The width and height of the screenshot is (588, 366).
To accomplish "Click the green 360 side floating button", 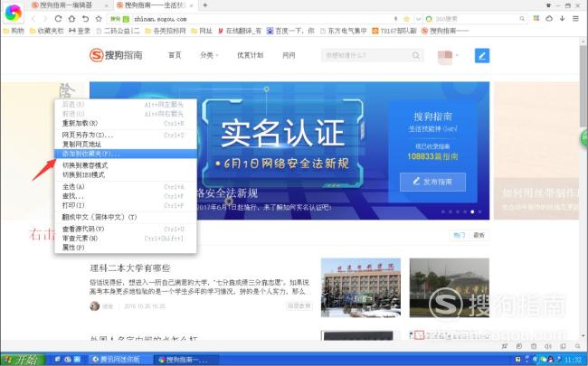I will [583, 138].
